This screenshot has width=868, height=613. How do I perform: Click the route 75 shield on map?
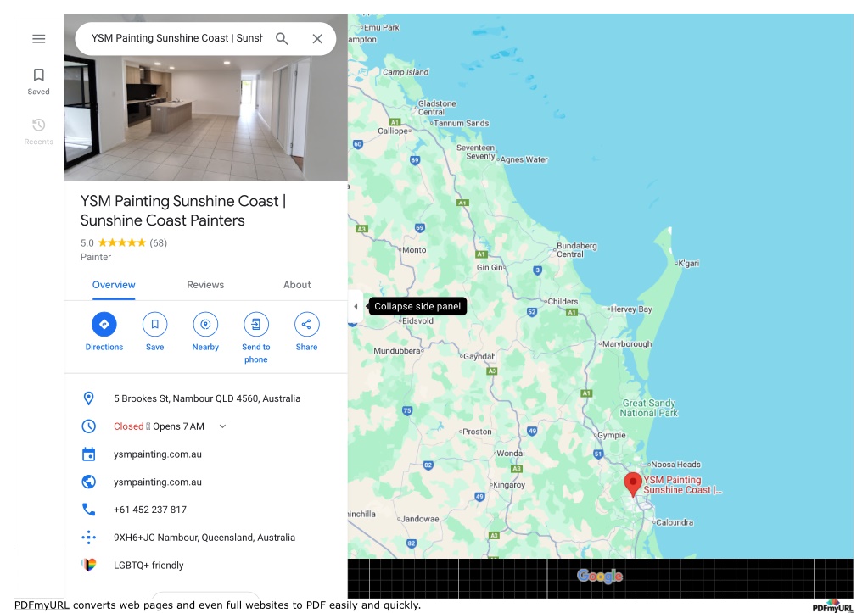(407, 411)
